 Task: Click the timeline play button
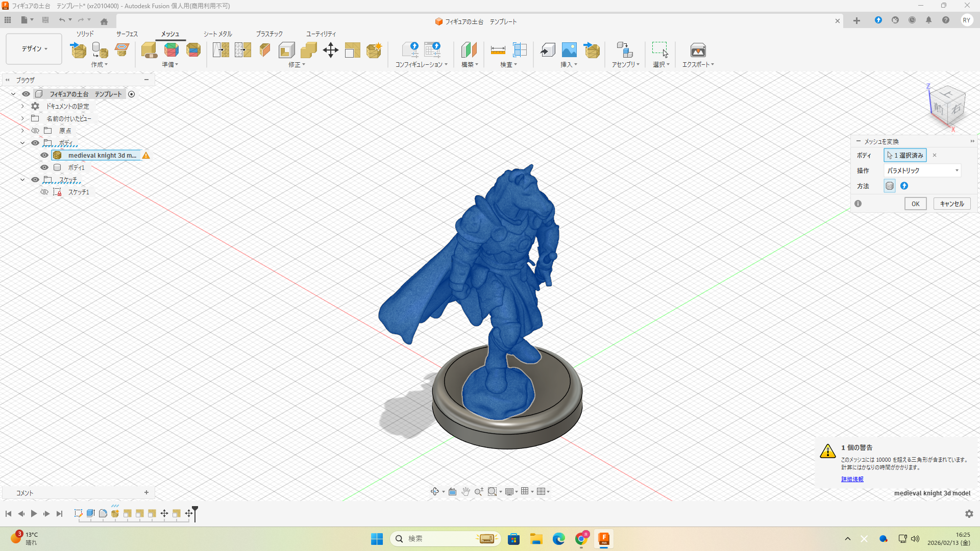point(34,513)
